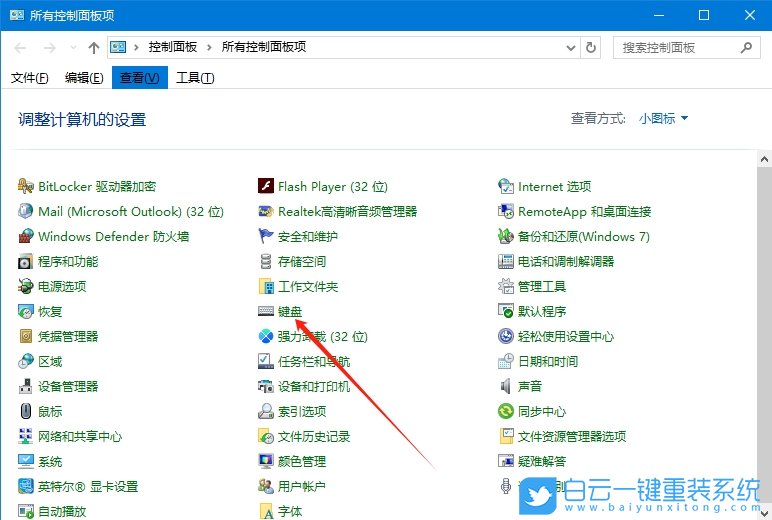The width and height of the screenshot is (772, 520).
Task: Click the 凭据管理器 safe icon
Action: 26,336
